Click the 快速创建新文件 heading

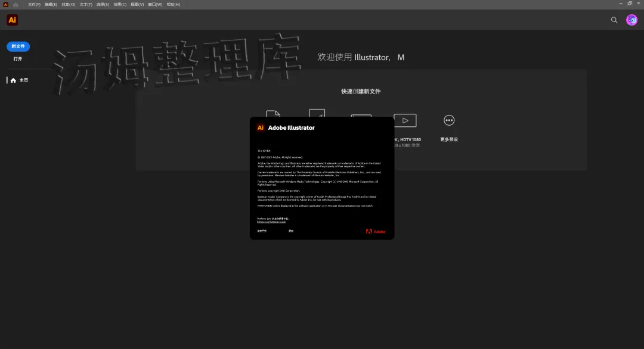(x=361, y=92)
